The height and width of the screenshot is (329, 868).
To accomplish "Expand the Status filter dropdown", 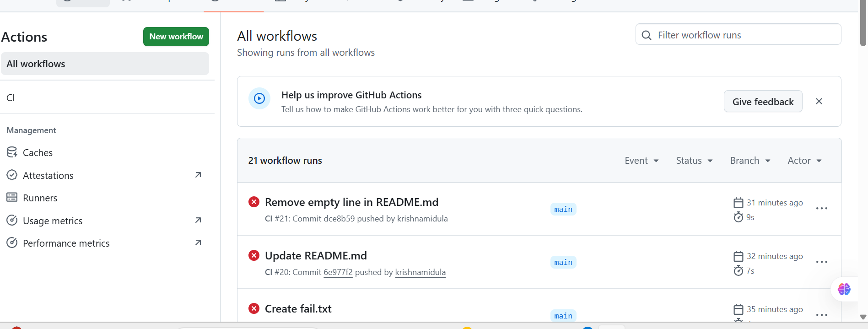I will [694, 161].
